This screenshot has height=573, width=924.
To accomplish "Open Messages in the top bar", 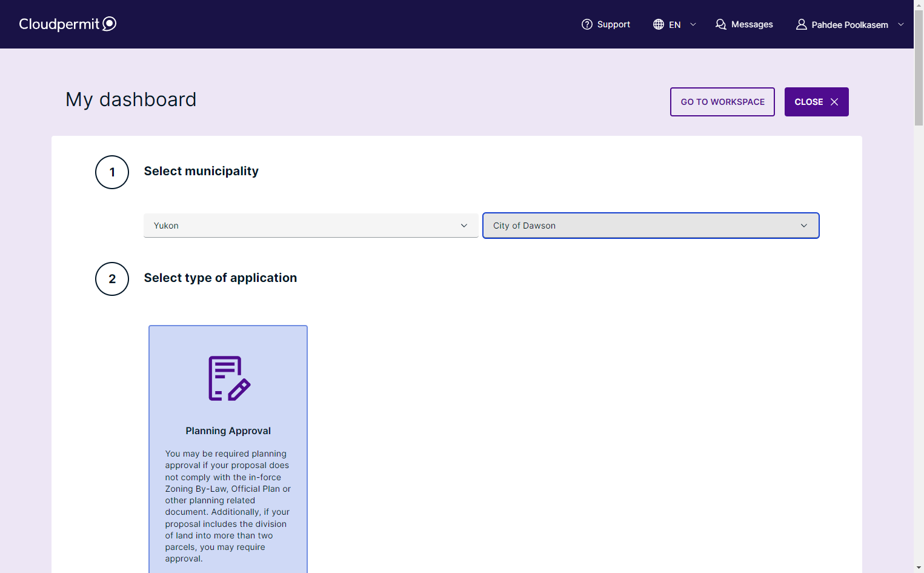I will click(744, 24).
